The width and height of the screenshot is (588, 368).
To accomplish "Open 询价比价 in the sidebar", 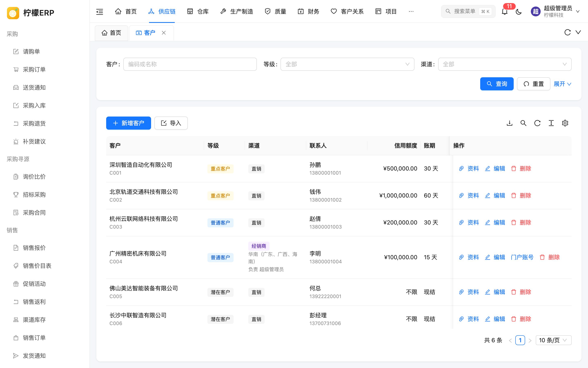I will pos(45,177).
